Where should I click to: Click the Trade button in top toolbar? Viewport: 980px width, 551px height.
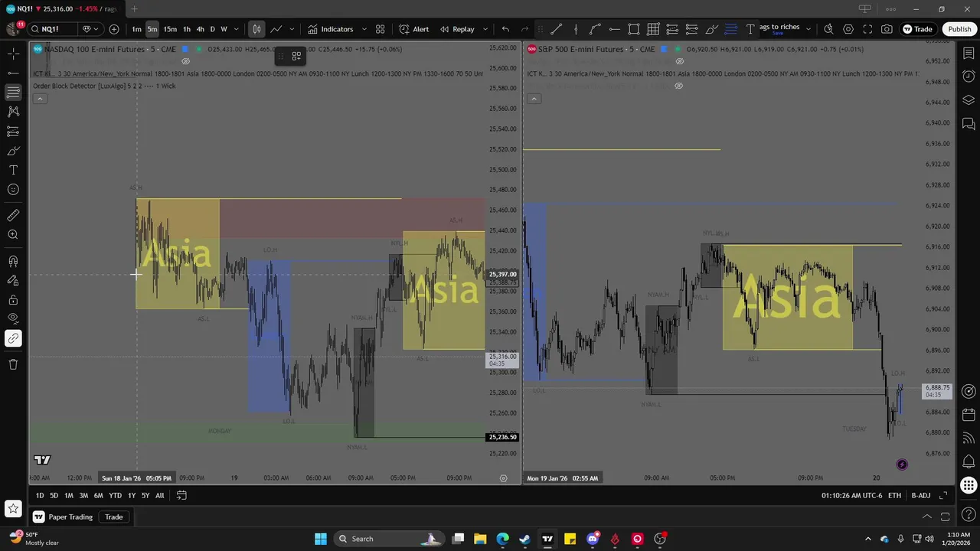[x=917, y=29]
